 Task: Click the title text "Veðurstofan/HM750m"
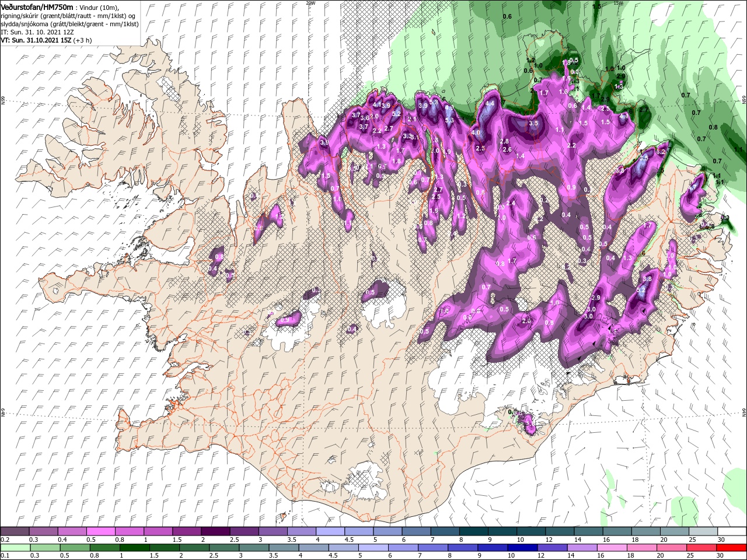click(x=37, y=6)
